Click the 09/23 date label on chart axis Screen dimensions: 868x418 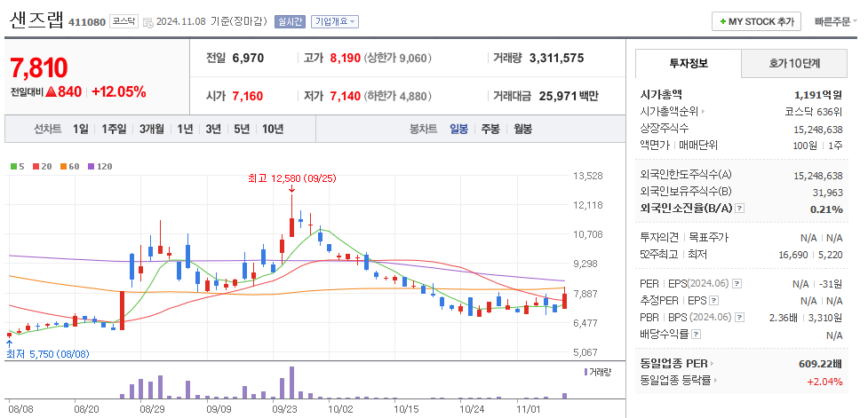pyautogui.click(x=286, y=410)
